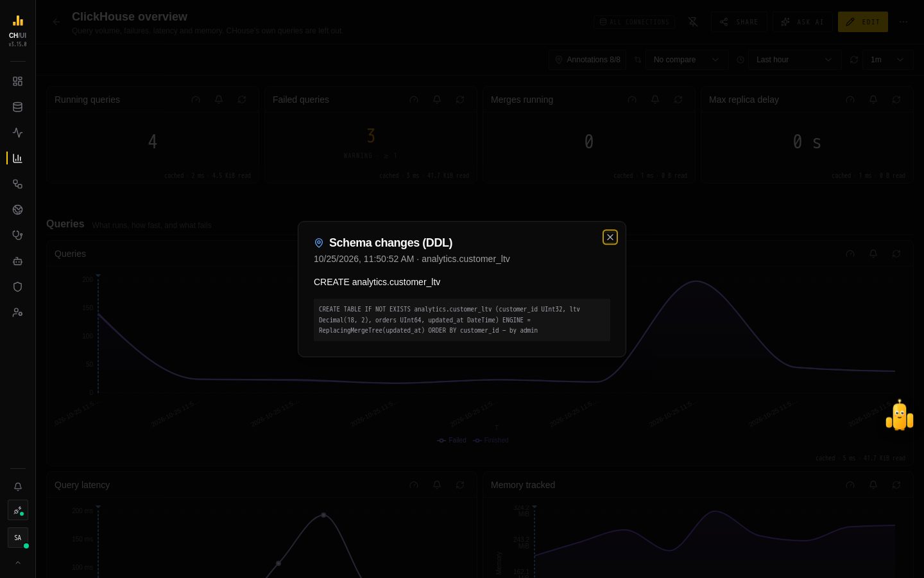924x578 pixels.
Task: Click the SHARE button
Action: click(739, 22)
